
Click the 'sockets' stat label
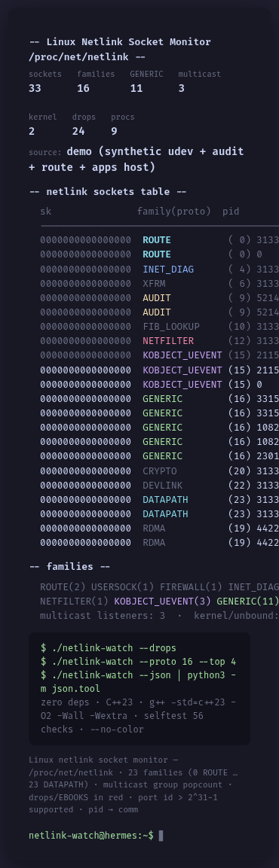[45, 74]
